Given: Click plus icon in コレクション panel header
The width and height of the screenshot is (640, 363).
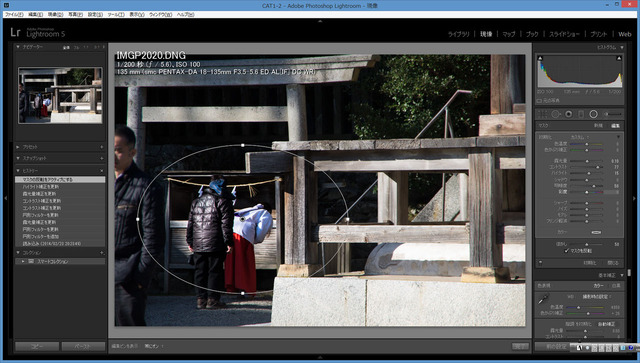Looking at the screenshot, I should [x=102, y=253].
